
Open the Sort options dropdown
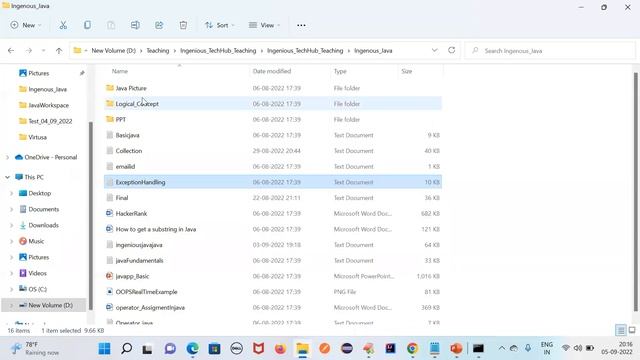220,25
